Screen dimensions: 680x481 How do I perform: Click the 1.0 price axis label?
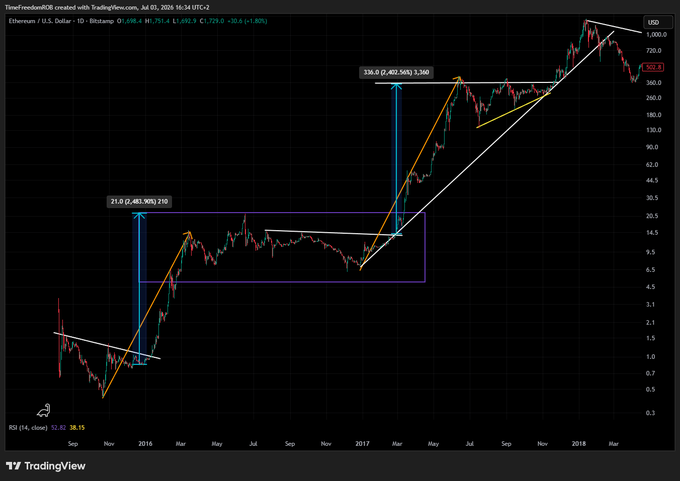pos(651,357)
